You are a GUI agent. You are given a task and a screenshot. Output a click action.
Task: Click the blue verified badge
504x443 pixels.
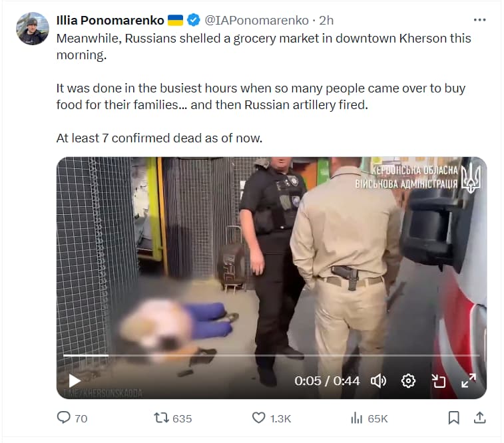[x=193, y=20]
